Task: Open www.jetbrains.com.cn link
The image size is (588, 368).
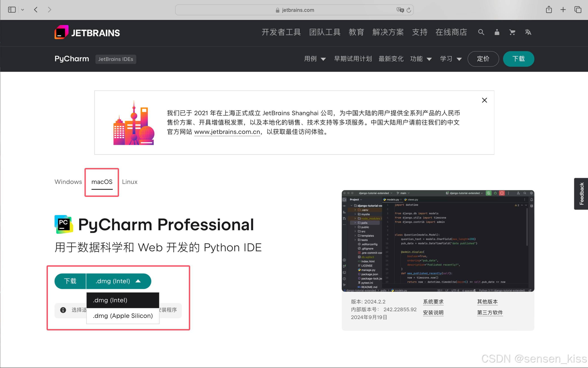Action: 227,132
